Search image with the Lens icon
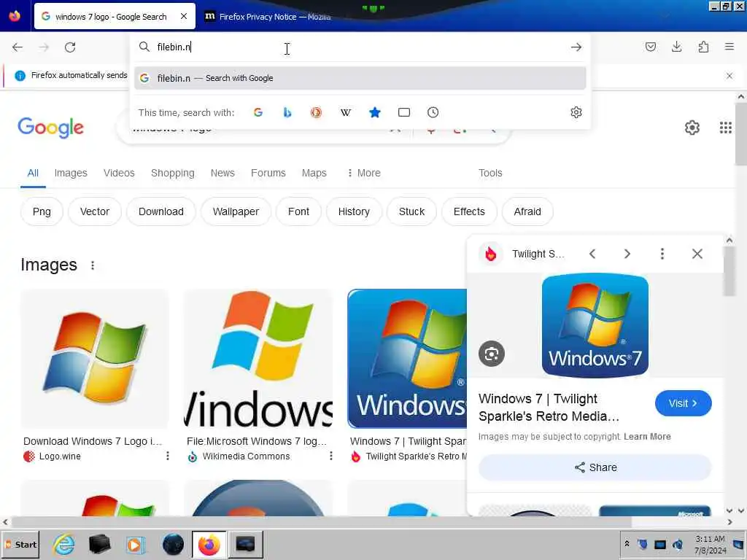This screenshot has width=747, height=560. (492, 354)
